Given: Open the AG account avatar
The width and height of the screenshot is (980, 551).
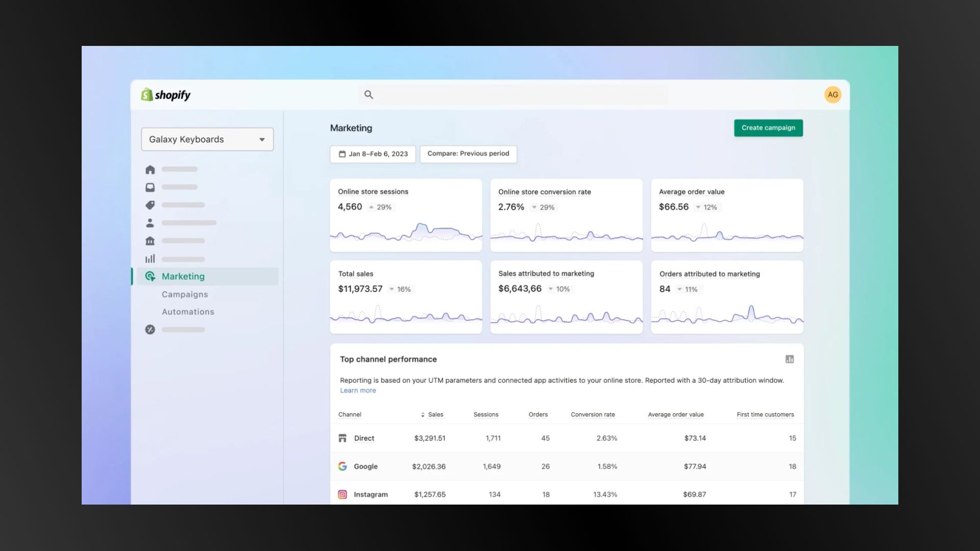Looking at the screenshot, I should pyautogui.click(x=832, y=94).
